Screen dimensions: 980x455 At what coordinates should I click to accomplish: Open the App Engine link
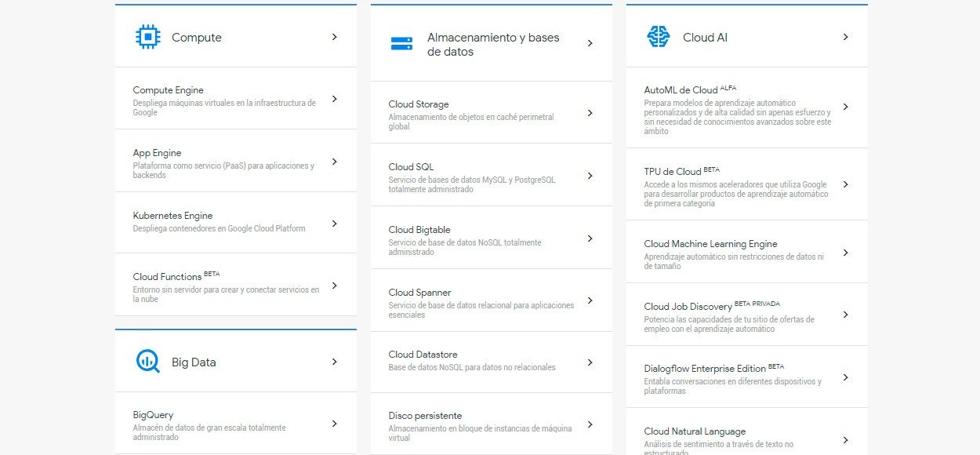[x=157, y=153]
